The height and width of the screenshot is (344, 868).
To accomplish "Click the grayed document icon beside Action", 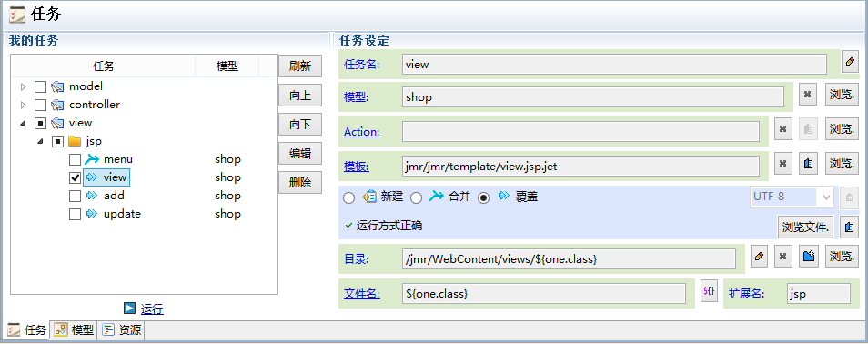I will click(808, 129).
